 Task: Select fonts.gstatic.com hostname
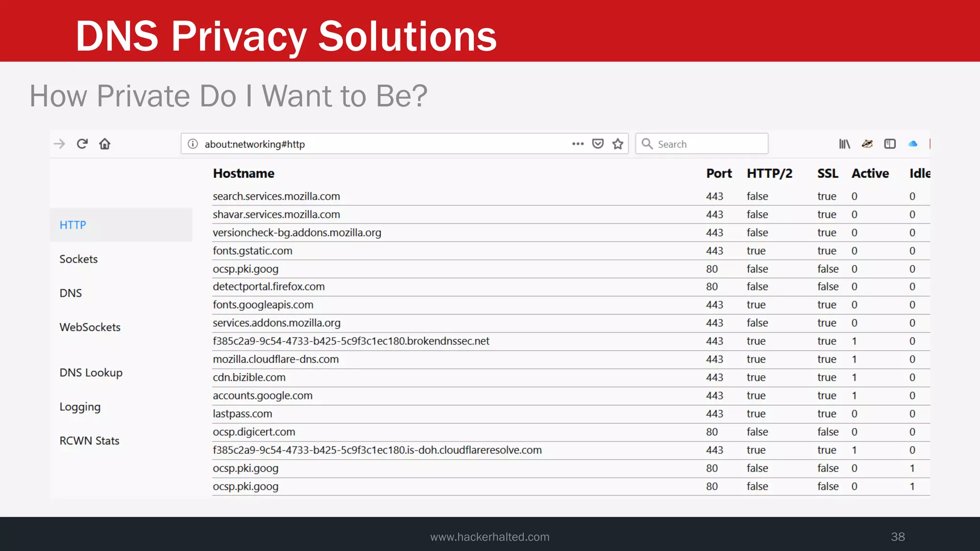point(253,251)
